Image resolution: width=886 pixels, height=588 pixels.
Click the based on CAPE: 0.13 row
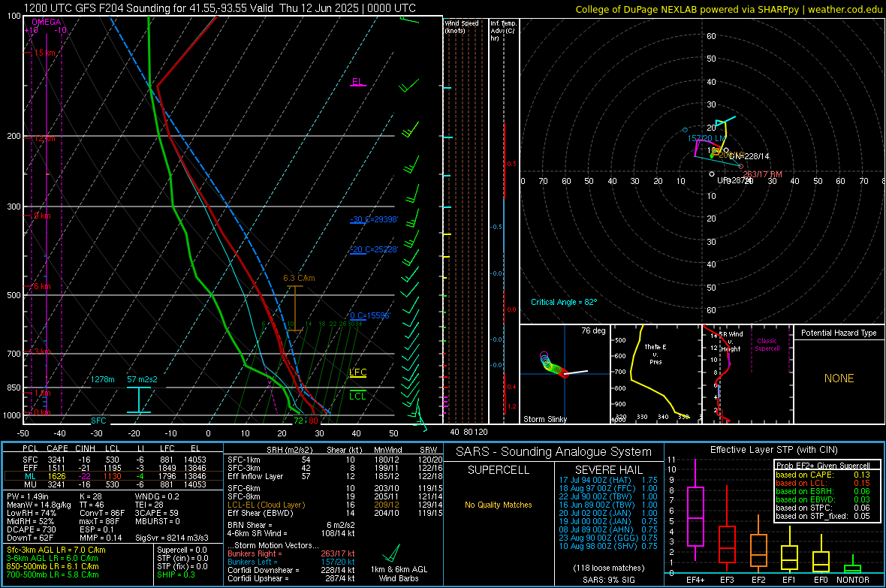(823, 475)
